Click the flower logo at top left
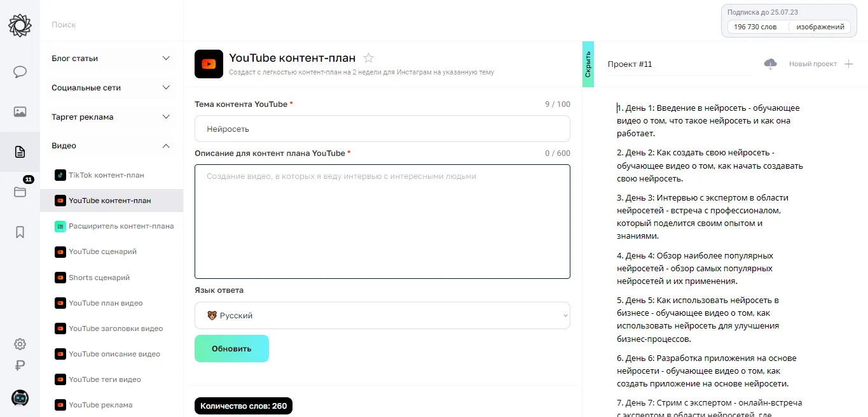This screenshot has width=868, height=417. pyautogui.click(x=20, y=24)
